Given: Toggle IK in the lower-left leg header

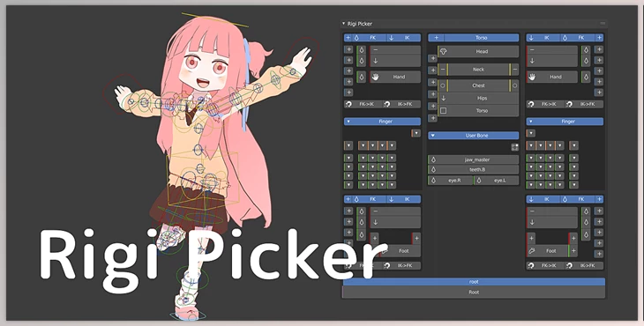Looking at the screenshot, I should pyautogui.click(x=403, y=199).
